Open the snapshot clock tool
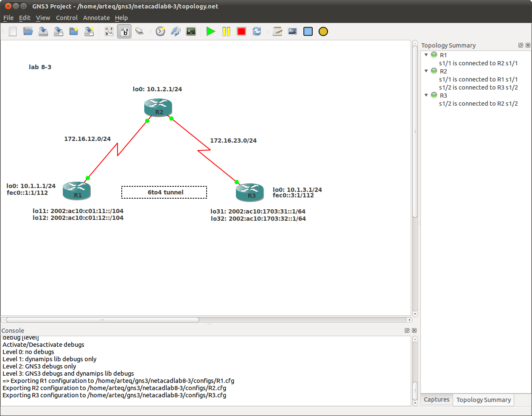The height and width of the screenshot is (416, 532). click(x=160, y=31)
